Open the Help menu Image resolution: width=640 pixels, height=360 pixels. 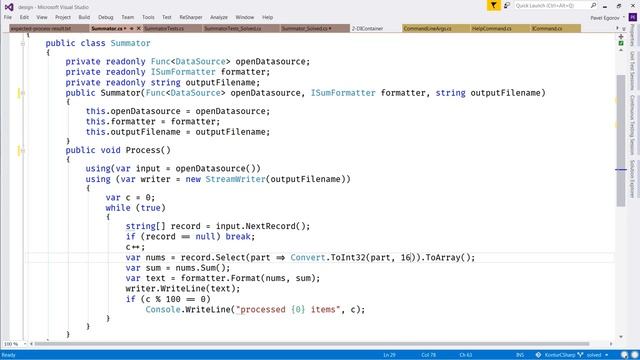click(267, 18)
